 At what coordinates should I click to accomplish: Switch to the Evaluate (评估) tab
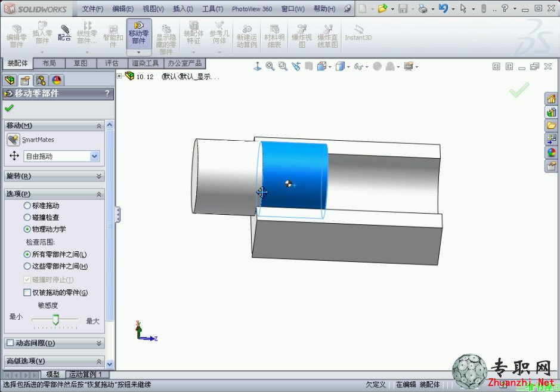pyautogui.click(x=112, y=63)
